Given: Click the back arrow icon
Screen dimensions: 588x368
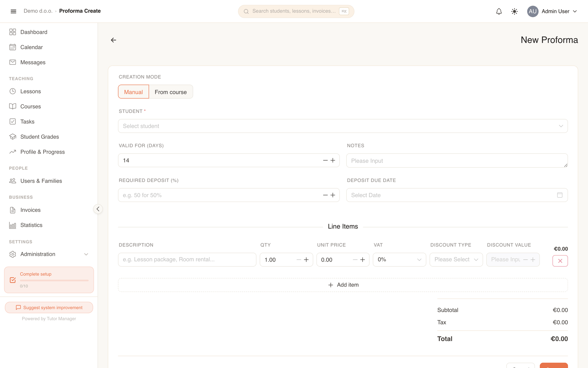Looking at the screenshot, I should 113,40.
